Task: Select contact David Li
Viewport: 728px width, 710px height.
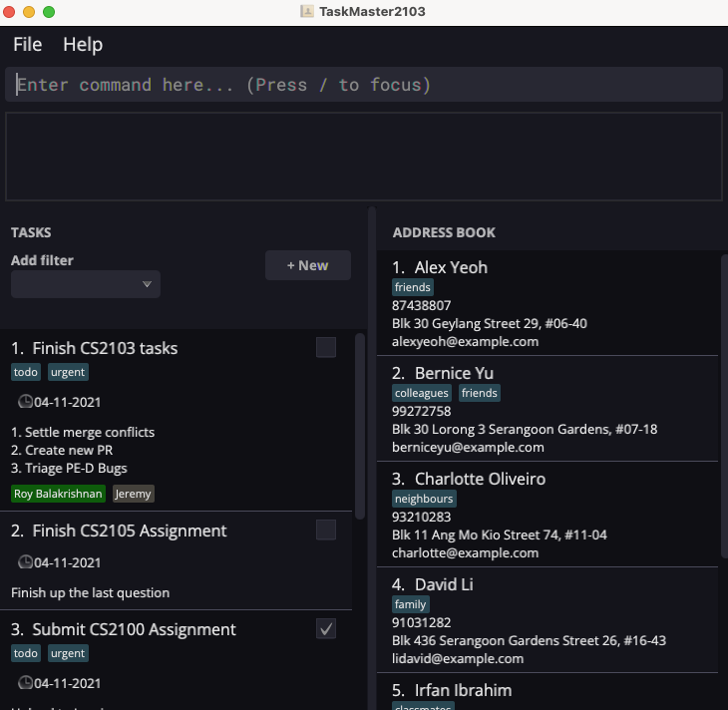Action: pyautogui.click(x=444, y=584)
